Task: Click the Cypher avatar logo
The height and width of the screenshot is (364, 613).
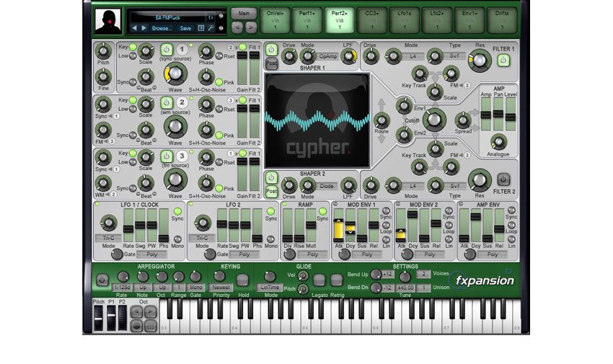Action: click(x=108, y=21)
